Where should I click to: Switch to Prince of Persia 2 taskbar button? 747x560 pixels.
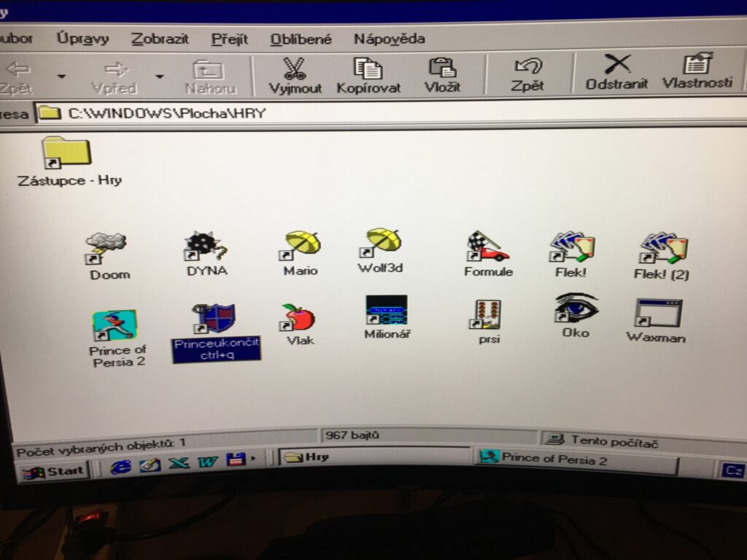pyautogui.click(x=576, y=460)
